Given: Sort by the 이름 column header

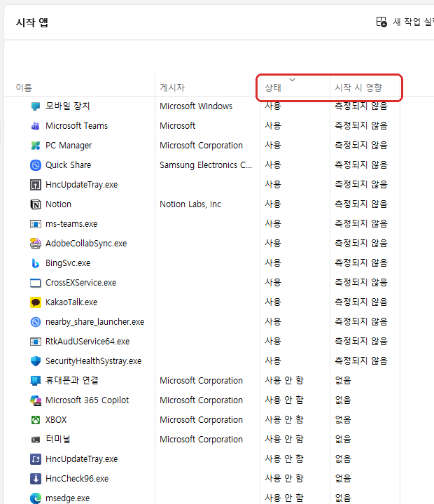Looking at the screenshot, I should tap(24, 87).
